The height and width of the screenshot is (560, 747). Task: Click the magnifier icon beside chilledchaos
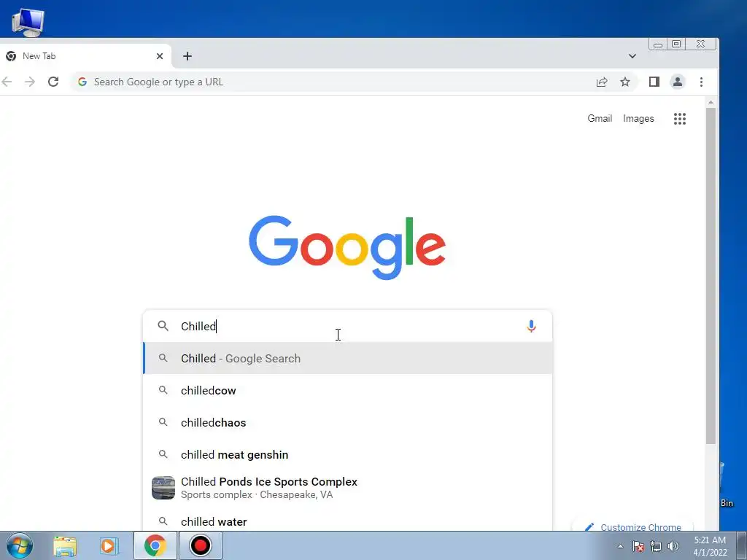point(163,422)
